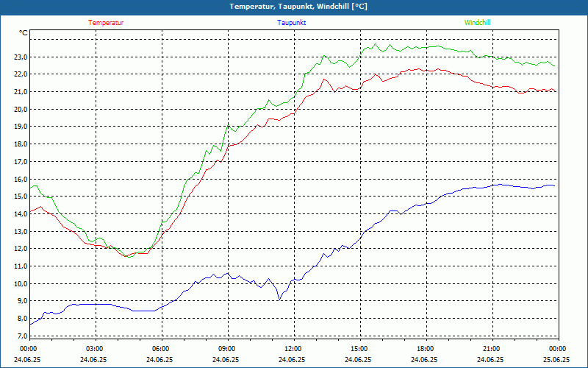588x368 pixels.
Task: Click the 9,0 y-axis value
Action: (22, 301)
